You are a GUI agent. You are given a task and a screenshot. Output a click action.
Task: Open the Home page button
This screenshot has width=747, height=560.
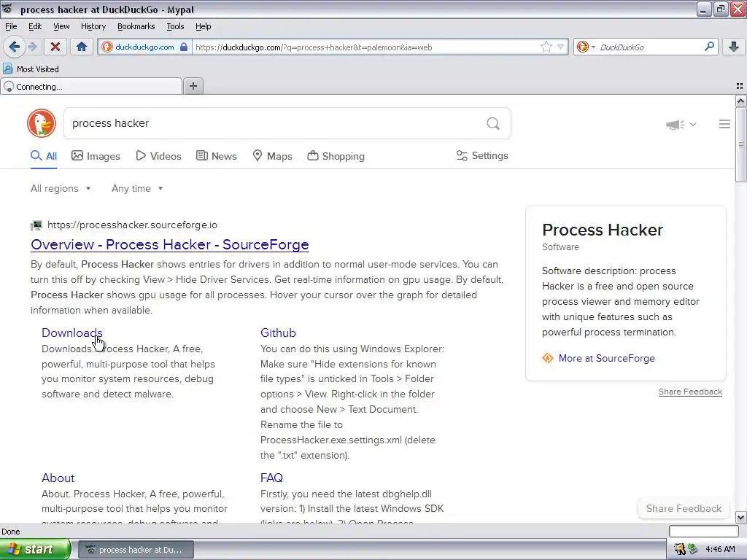coord(82,47)
